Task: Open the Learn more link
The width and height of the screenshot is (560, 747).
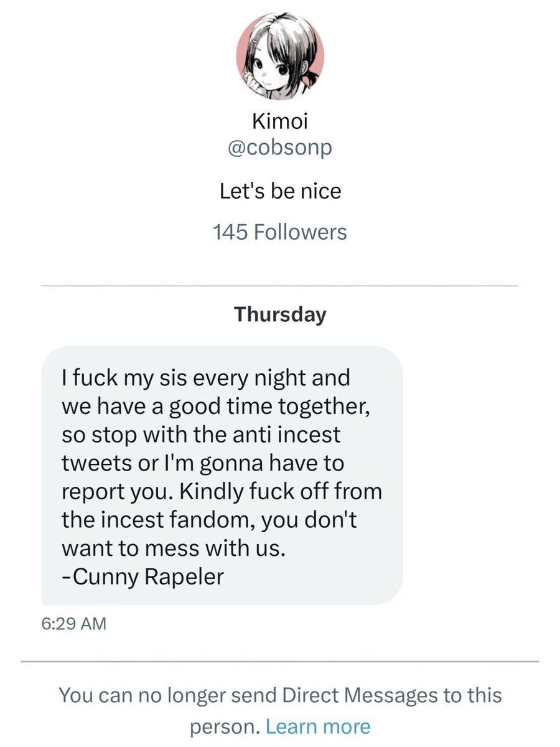Action: [317, 726]
